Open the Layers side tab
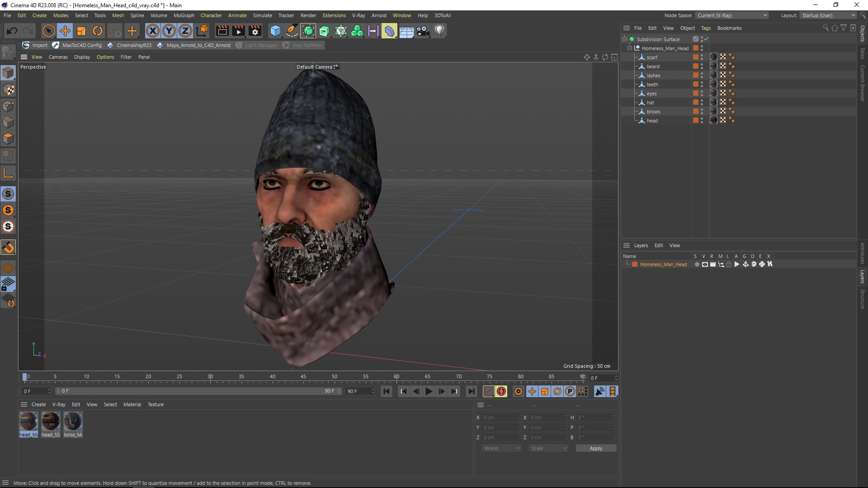 pos(863,277)
